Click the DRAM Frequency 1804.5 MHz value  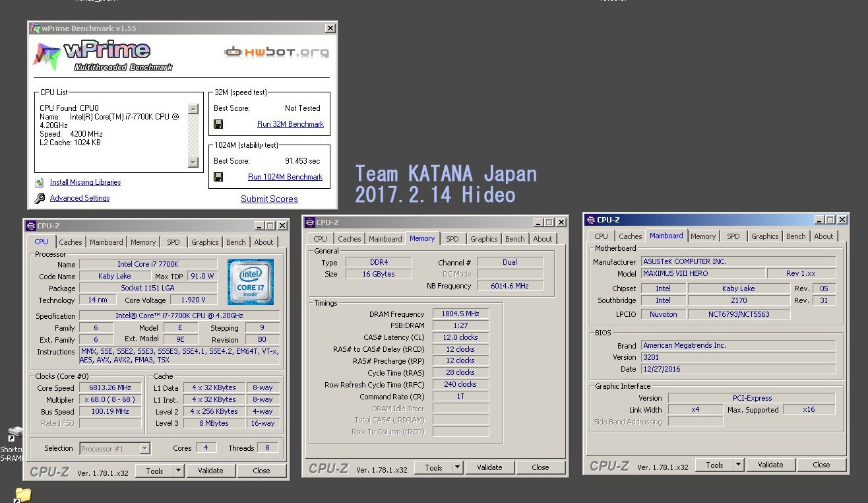[x=460, y=314]
